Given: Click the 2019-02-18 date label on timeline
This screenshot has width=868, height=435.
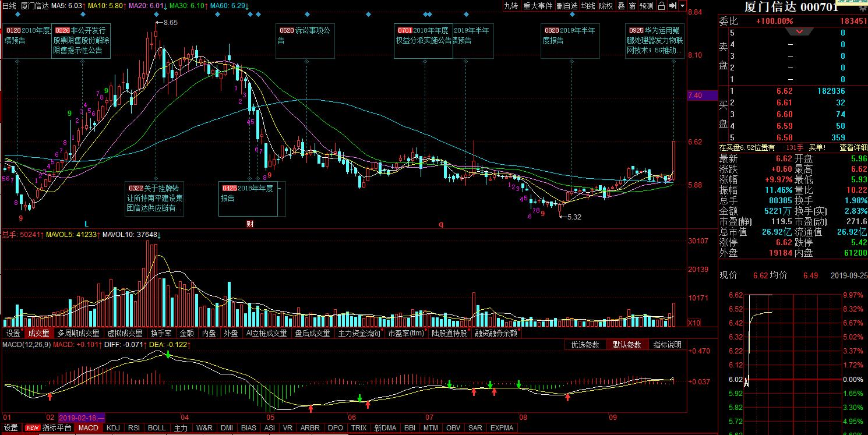Looking at the screenshot, I should [x=82, y=418].
